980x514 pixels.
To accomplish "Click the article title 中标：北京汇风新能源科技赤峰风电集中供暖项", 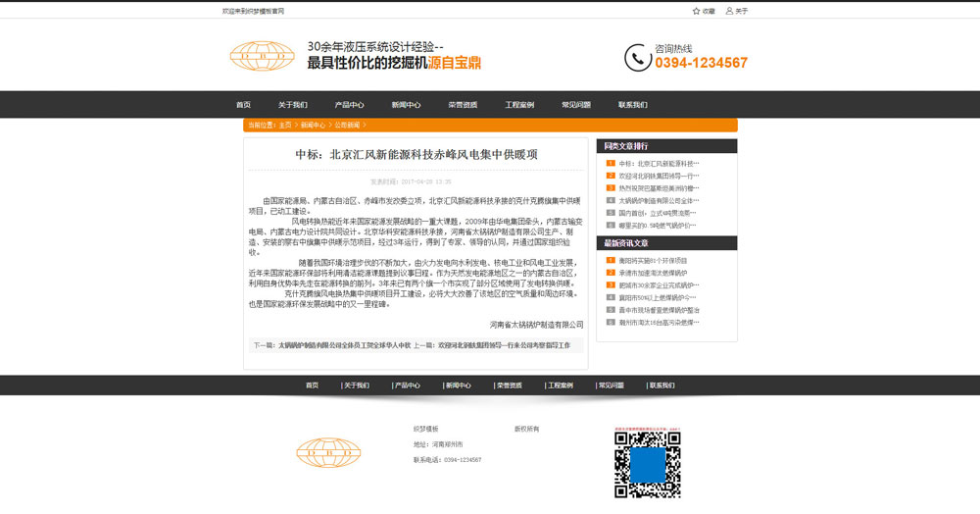I will tap(416, 154).
